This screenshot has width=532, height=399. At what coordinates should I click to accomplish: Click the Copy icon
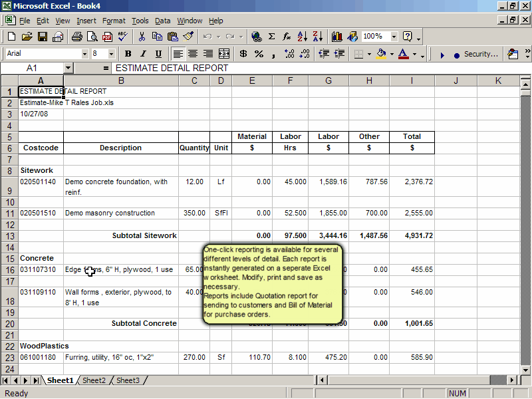point(157,37)
